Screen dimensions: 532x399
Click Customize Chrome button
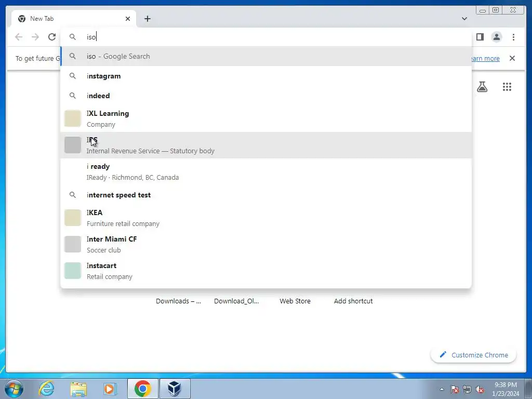pos(473,355)
